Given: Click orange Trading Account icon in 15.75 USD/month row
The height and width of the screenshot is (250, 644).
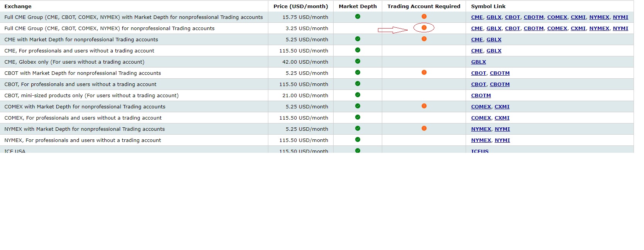Looking at the screenshot, I should point(424,17).
